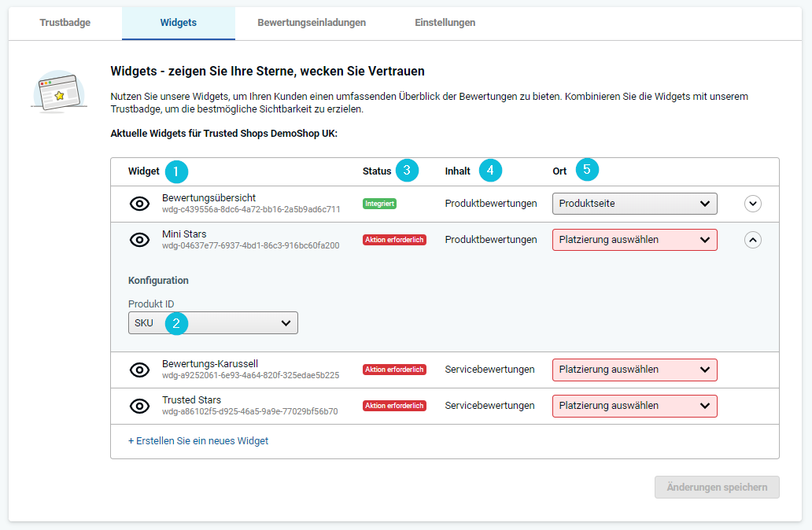Toggle visibility eye for Bewertungs-Karussell widget
The width and height of the screenshot is (812, 530).
click(139, 370)
